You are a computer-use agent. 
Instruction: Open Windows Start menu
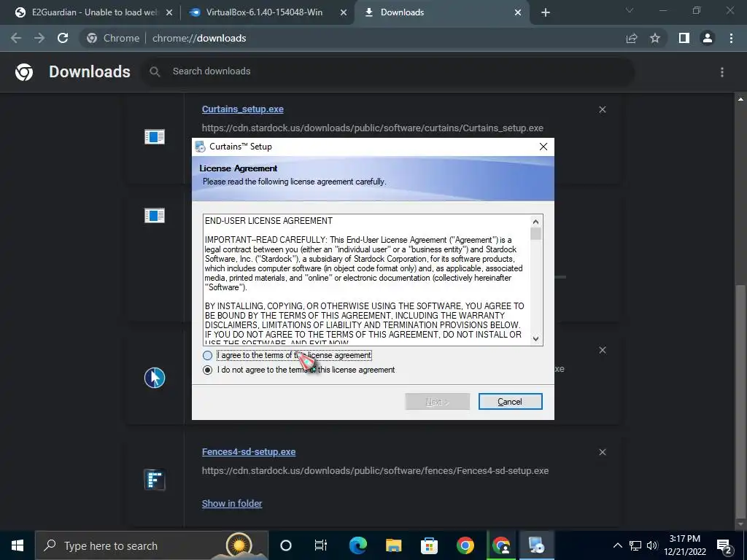point(18,545)
